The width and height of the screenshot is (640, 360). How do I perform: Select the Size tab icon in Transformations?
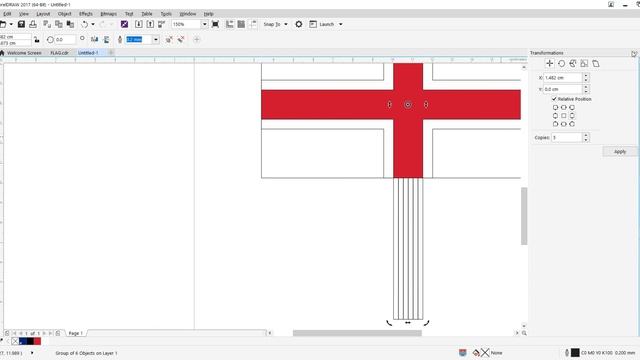pos(584,64)
